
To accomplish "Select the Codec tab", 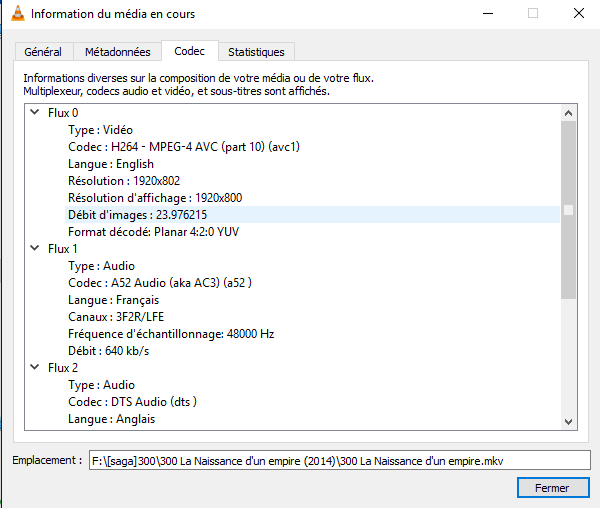I will click(x=189, y=51).
